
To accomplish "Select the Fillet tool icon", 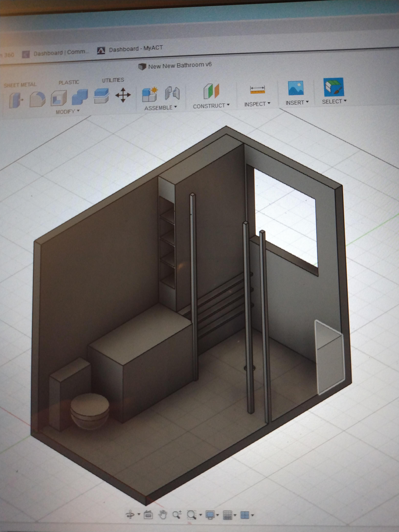I will (37, 99).
